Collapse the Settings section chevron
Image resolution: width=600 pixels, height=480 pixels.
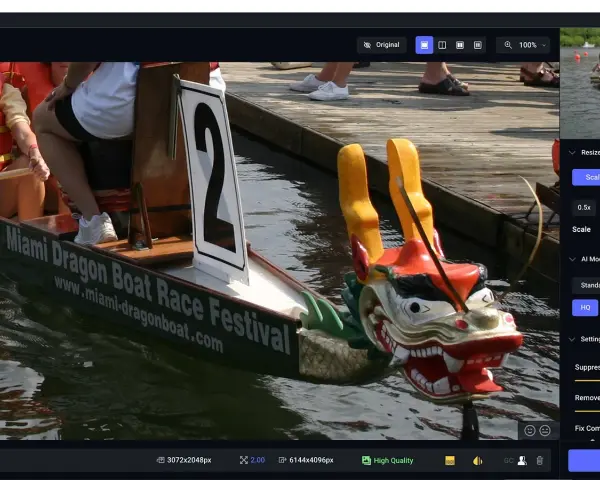coord(572,339)
